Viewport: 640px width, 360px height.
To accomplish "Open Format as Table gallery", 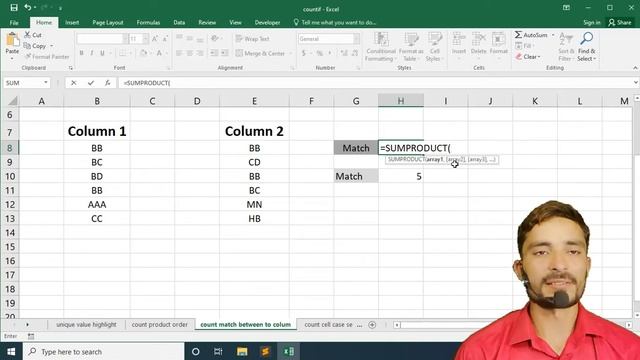I will tap(411, 47).
